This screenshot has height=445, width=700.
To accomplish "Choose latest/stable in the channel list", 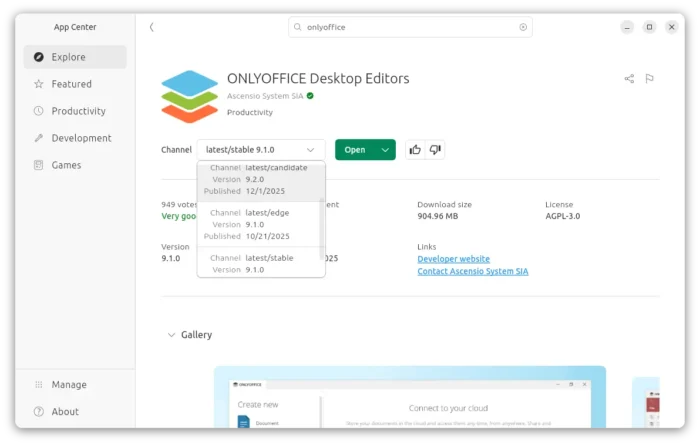I will [259, 263].
